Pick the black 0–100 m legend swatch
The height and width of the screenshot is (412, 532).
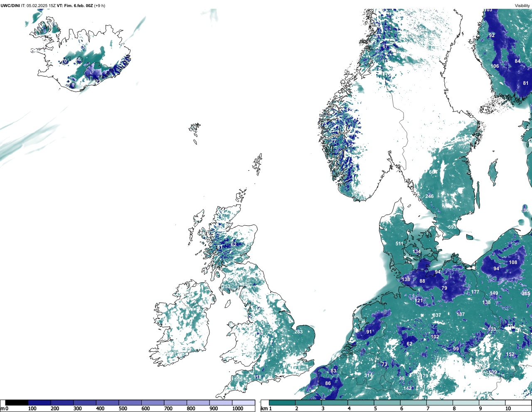(x=17, y=402)
